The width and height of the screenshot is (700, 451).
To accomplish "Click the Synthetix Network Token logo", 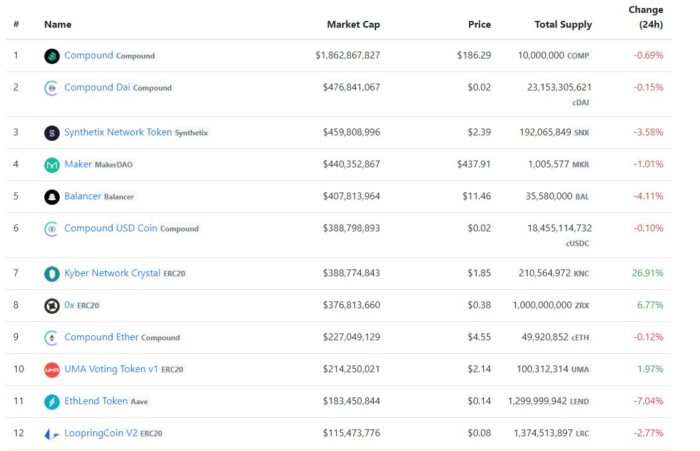I will click(x=52, y=133).
